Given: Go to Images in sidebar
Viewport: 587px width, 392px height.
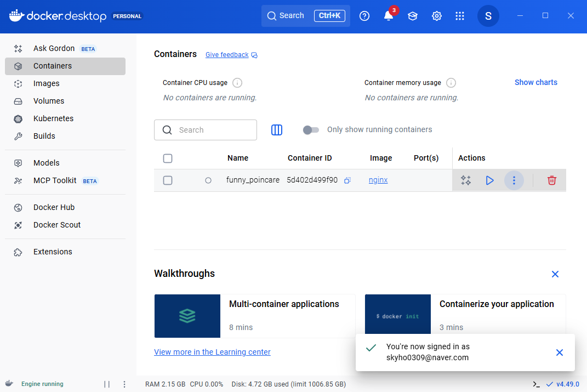Looking at the screenshot, I should [x=65, y=83].
